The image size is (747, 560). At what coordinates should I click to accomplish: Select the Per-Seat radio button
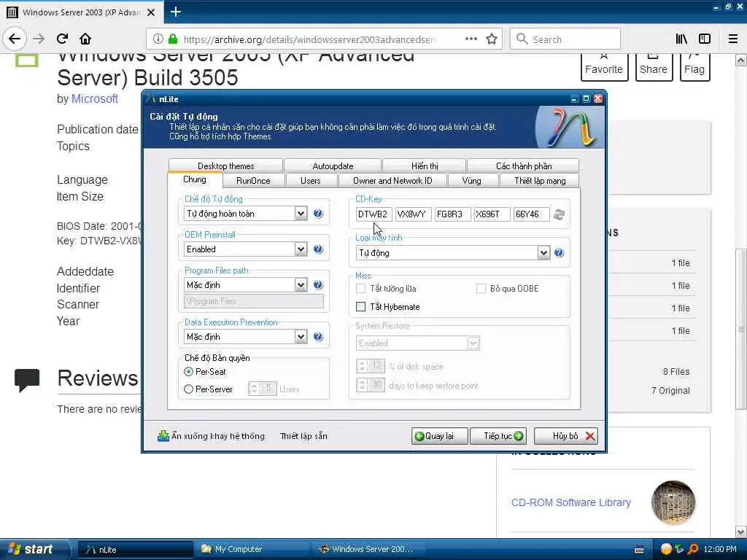[189, 371]
